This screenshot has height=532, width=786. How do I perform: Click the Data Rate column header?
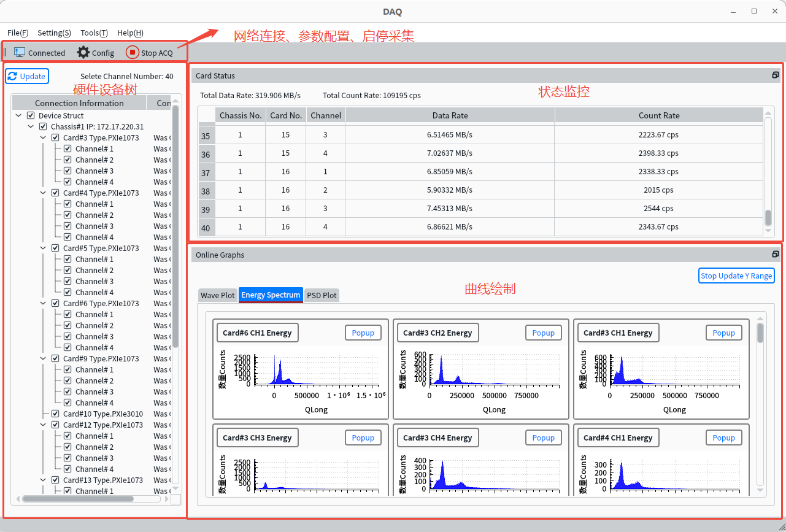450,115
